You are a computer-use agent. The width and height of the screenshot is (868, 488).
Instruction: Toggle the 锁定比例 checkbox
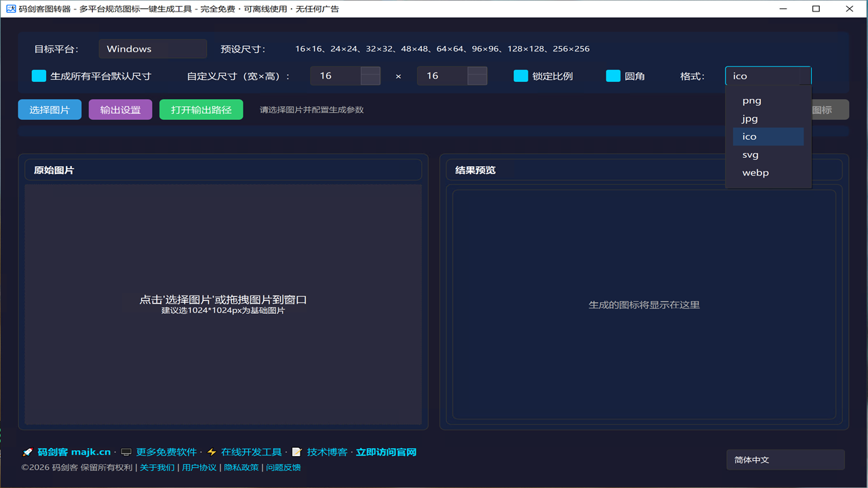tap(521, 76)
